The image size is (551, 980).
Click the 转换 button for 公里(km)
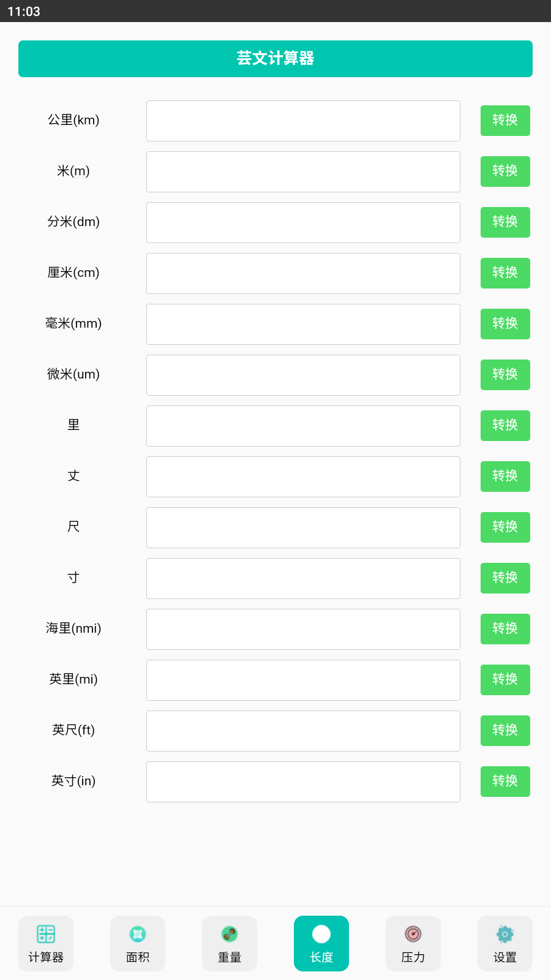505,121
